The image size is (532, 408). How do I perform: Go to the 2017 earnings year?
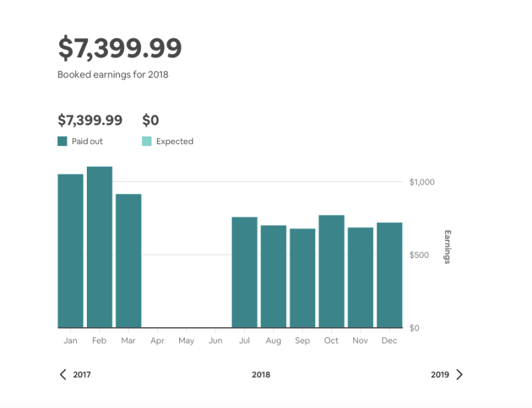[81, 374]
